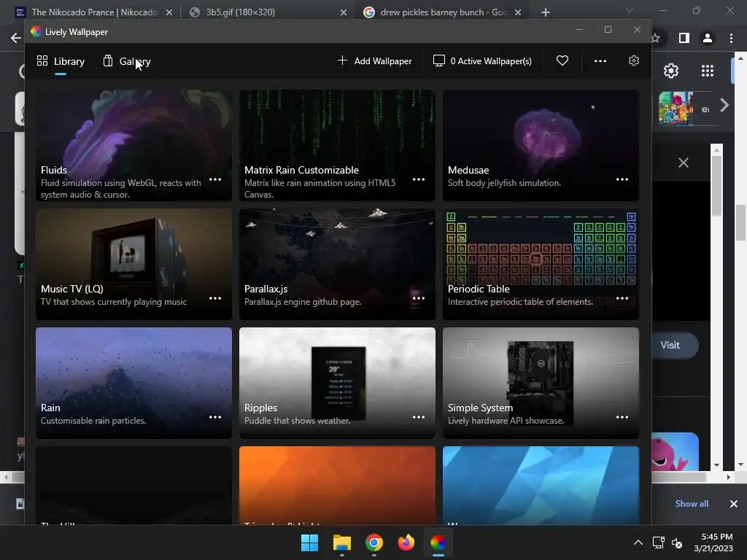Click the Visit button in Chrome
The height and width of the screenshot is (560, 747).
click(673, 345)
